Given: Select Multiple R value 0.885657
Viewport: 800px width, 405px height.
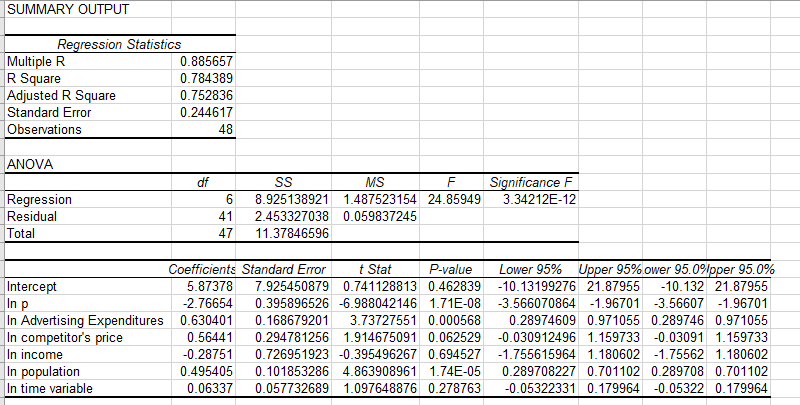Looking at the screenshot, I should click(206, 62).
